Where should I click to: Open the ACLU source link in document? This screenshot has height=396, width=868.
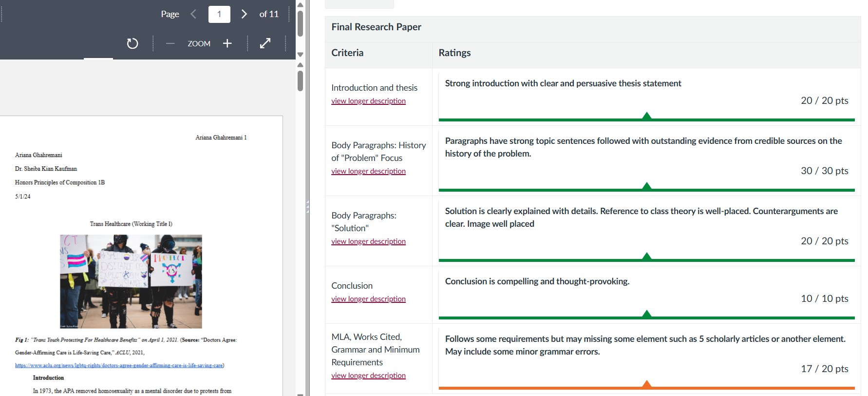click(x=119, y=365)
